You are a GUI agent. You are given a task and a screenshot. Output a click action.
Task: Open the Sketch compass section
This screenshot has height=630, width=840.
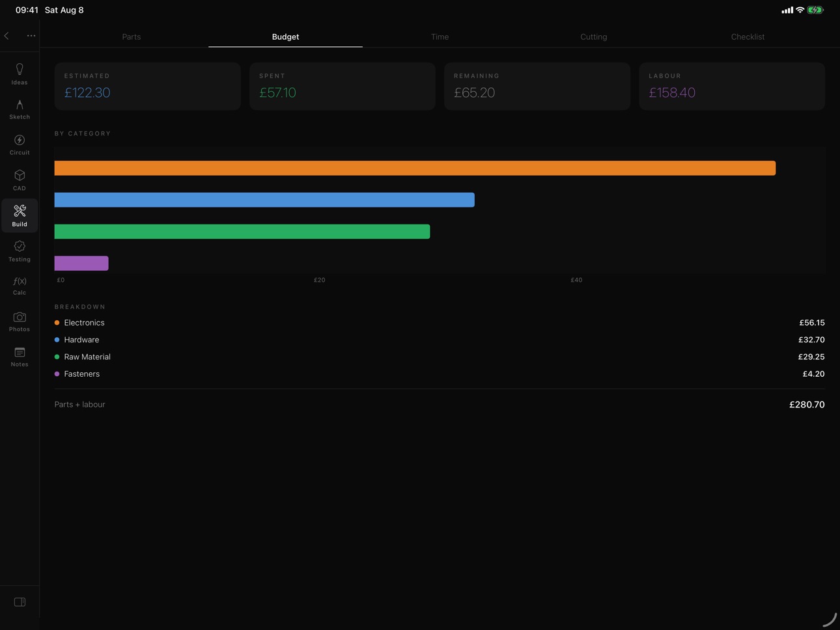pos(20,109)
